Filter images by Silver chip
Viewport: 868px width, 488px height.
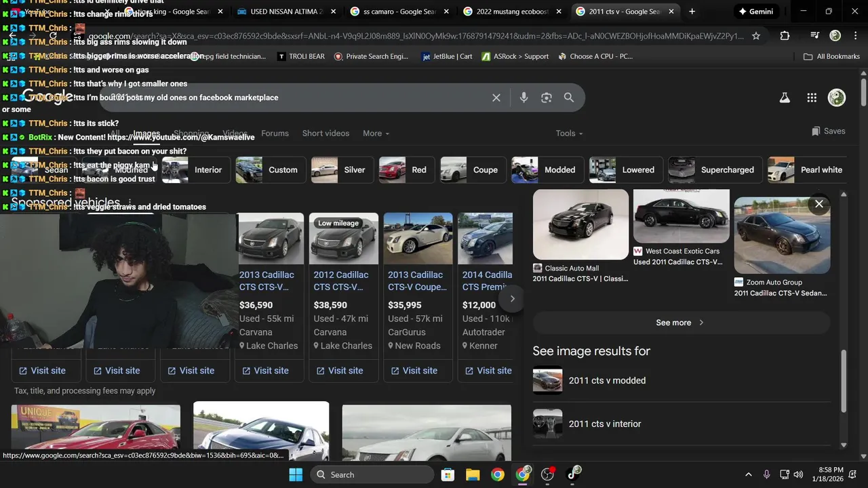pyautogui.click(x=342, y=170)
